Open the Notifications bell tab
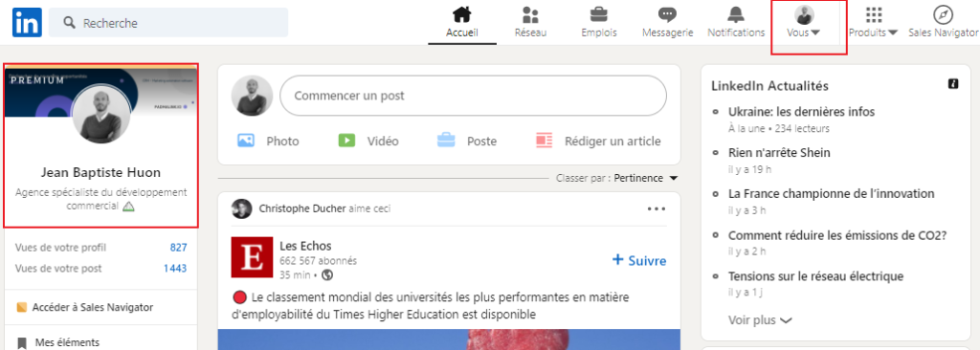 coord(736,23)
